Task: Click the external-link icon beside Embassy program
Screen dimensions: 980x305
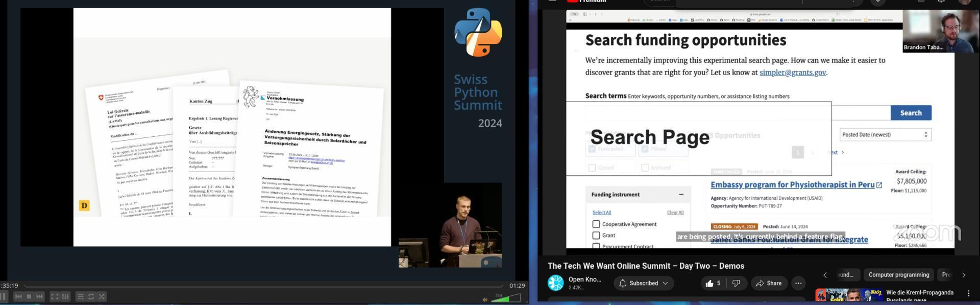Action: [x=879, y=185]
